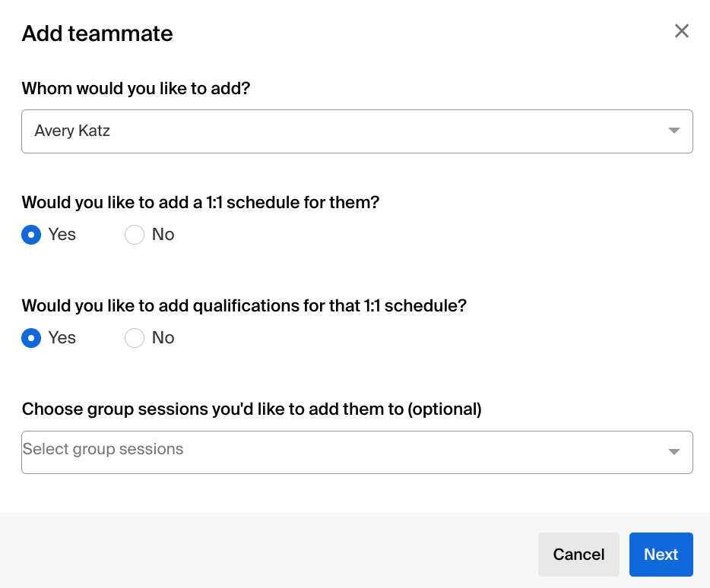This screenshot has height=588, width=710.
Task: Select No for qualifications on the schedule
Action: tap(134, 338)
